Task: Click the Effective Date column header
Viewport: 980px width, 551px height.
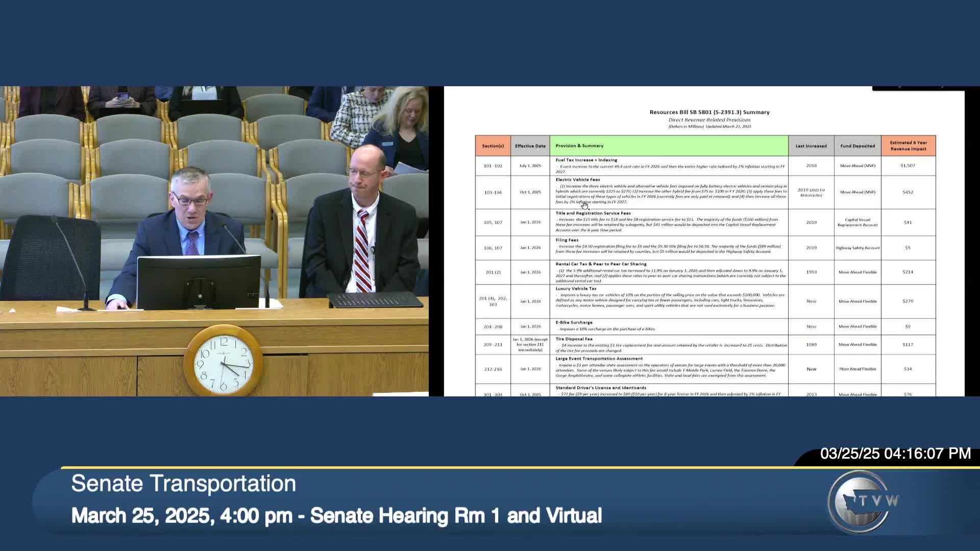Action: [530, 146]
